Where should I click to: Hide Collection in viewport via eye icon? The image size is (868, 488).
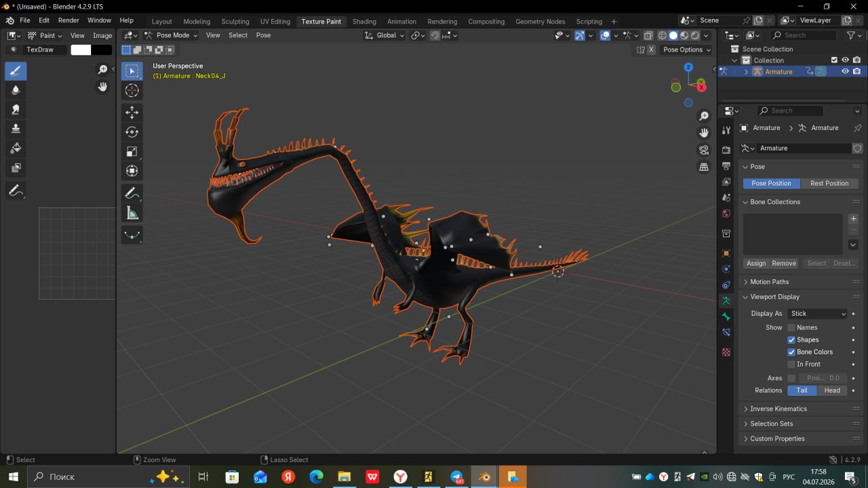[846, 60]
